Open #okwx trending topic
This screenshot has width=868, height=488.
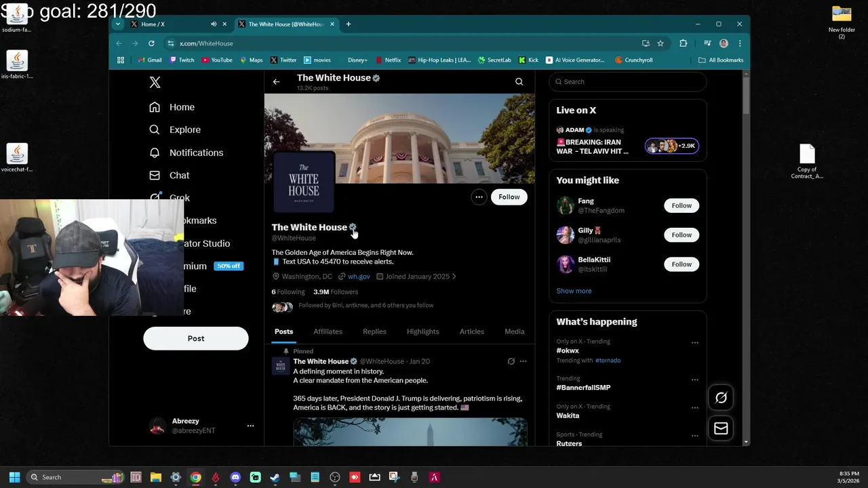[x=568, y=350]
